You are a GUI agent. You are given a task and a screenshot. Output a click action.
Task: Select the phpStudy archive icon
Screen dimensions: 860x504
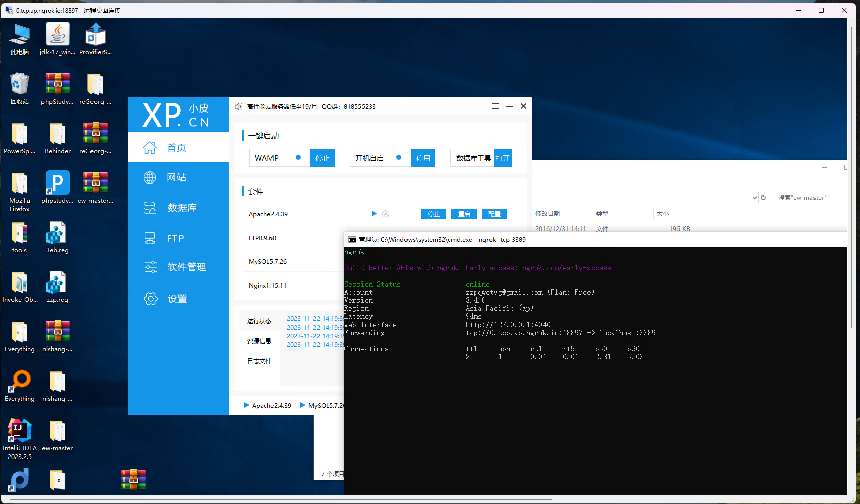coord(58,87)
